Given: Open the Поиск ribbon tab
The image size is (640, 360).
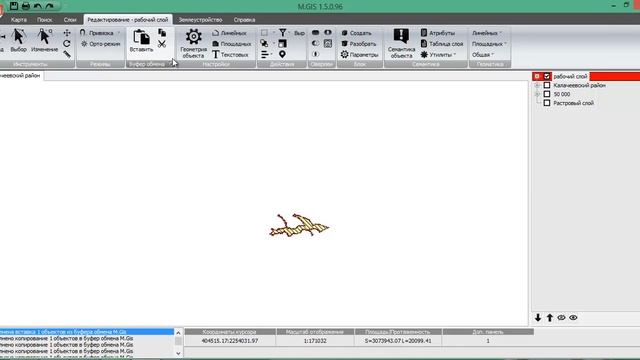Looking at the screenshot, I should pyautogui.click(x=44, y=20).
